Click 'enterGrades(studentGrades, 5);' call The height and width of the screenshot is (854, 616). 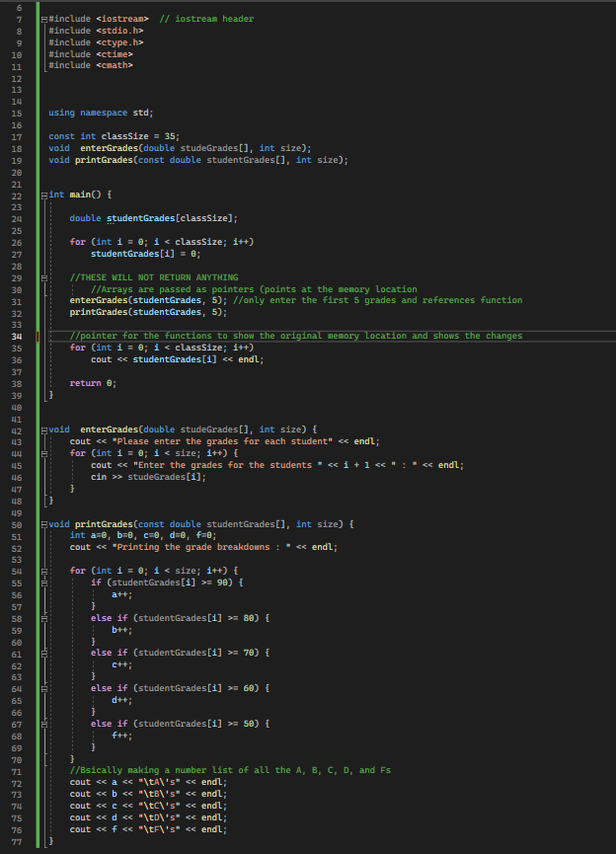click(149, 300)
